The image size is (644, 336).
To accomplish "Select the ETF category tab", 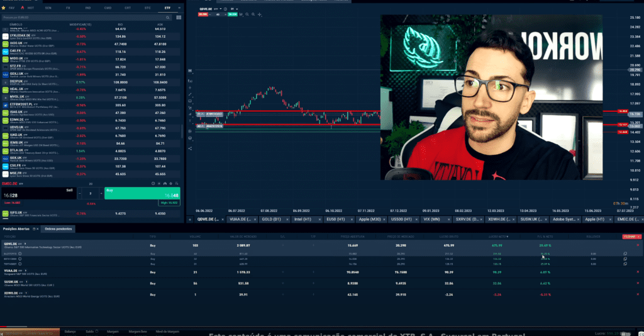I will (167, 7).
